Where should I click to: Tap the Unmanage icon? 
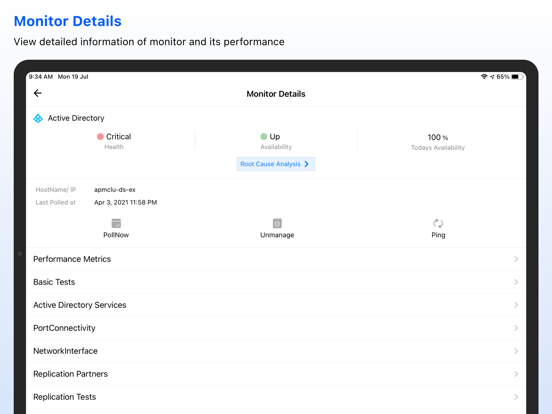pos(277,223)
